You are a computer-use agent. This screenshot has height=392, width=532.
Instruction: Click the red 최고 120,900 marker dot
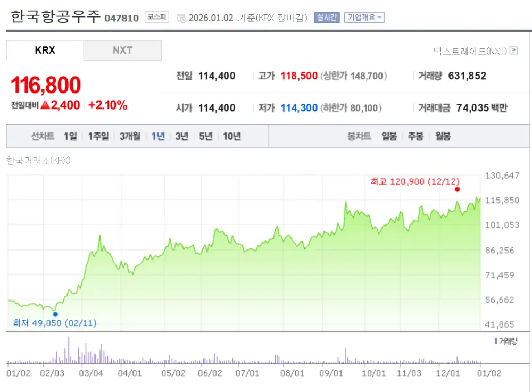tap(458, 189)
